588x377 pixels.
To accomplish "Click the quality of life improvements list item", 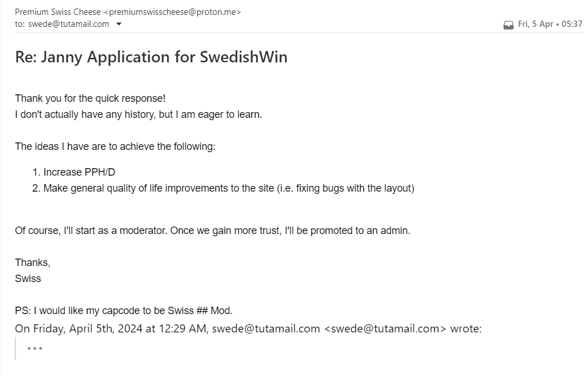I will (229, 188).
